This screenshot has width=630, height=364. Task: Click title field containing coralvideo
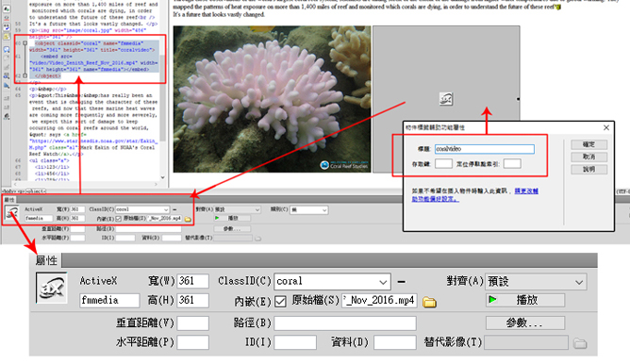[485, 149]
